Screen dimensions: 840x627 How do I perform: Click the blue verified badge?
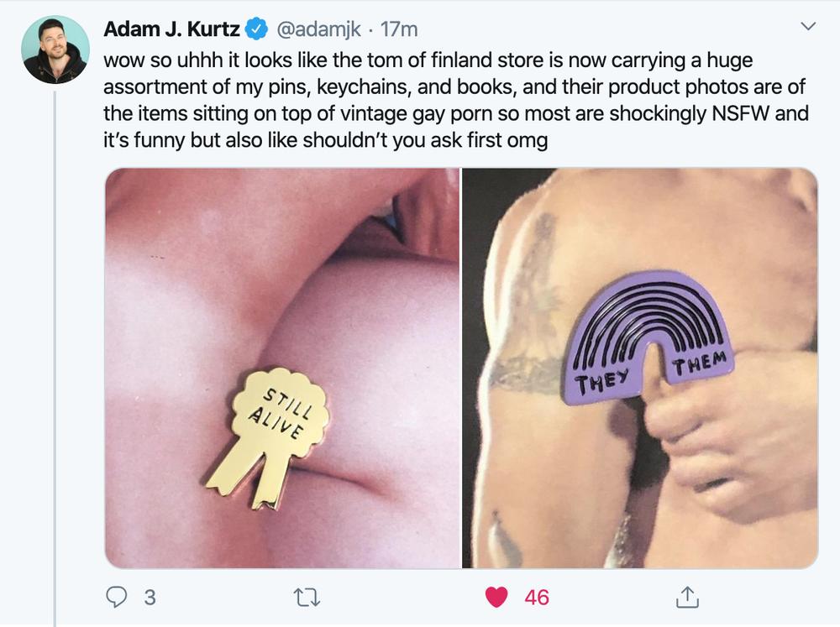(x=256, y=29)
